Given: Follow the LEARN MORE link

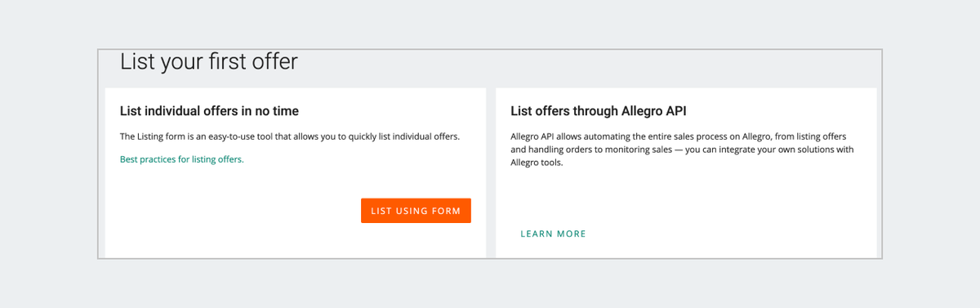Looking at the screenshot, I should click(x=553, y=234).
